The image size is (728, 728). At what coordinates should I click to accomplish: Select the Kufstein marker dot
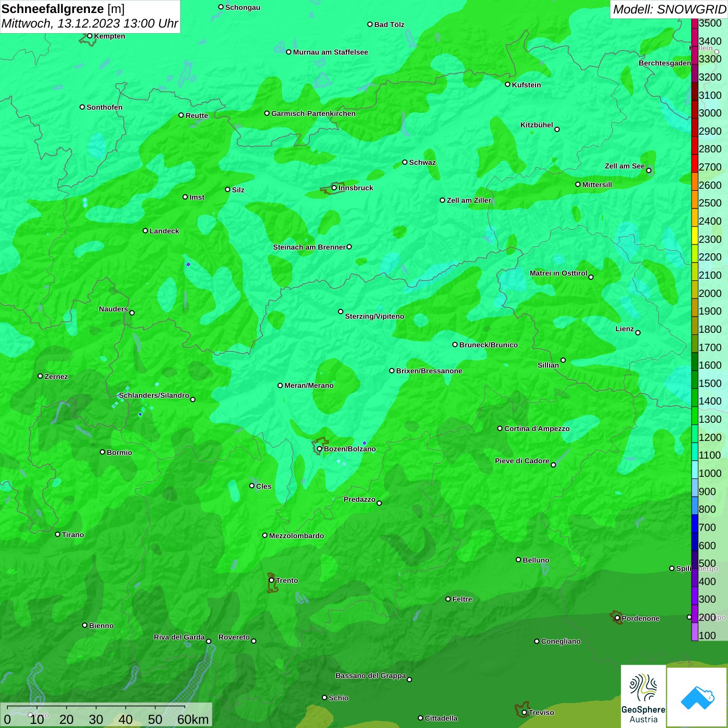click(x=508, y=84)
